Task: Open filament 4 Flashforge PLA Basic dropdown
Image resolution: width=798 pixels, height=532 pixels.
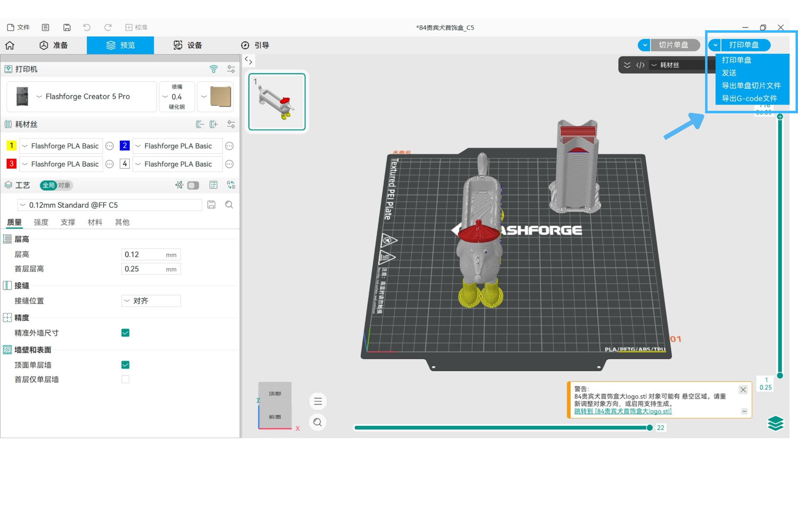Action: (x=177, y=164)
